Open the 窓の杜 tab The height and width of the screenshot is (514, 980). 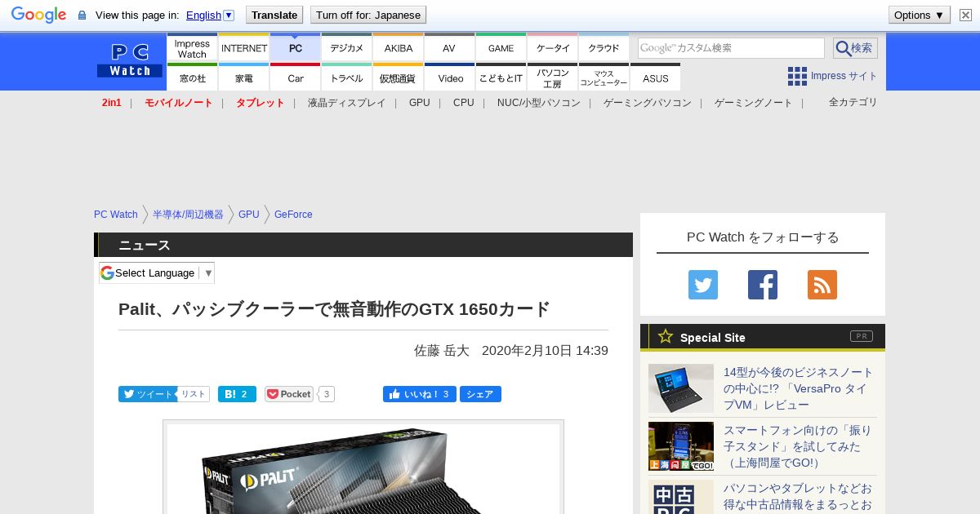[x=192, y=78]
